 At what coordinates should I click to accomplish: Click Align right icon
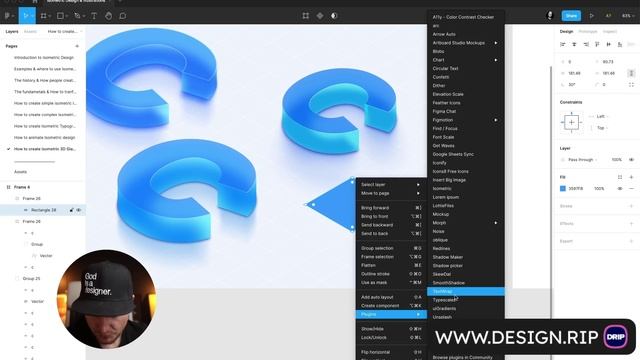[586, 44]
